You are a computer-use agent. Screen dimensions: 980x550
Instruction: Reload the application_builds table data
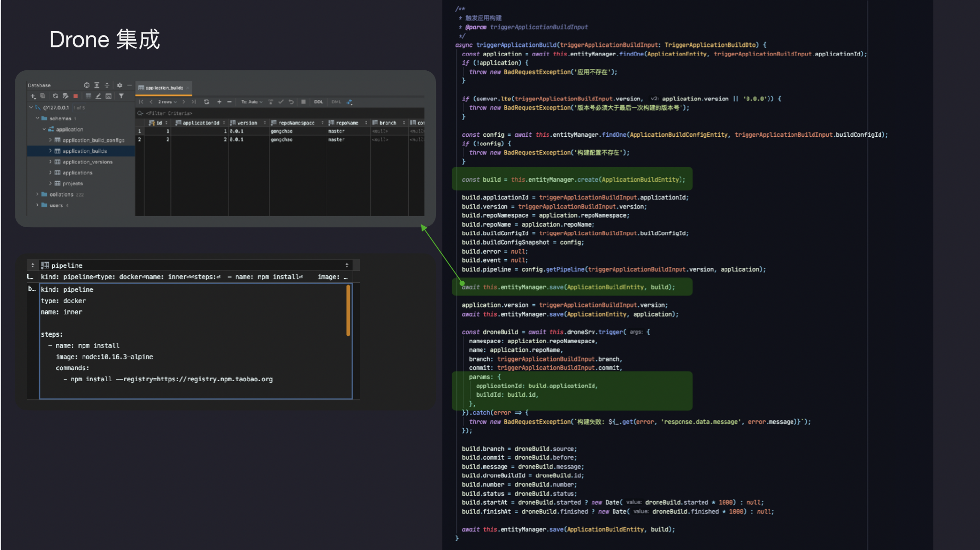[x=207, y=102]
